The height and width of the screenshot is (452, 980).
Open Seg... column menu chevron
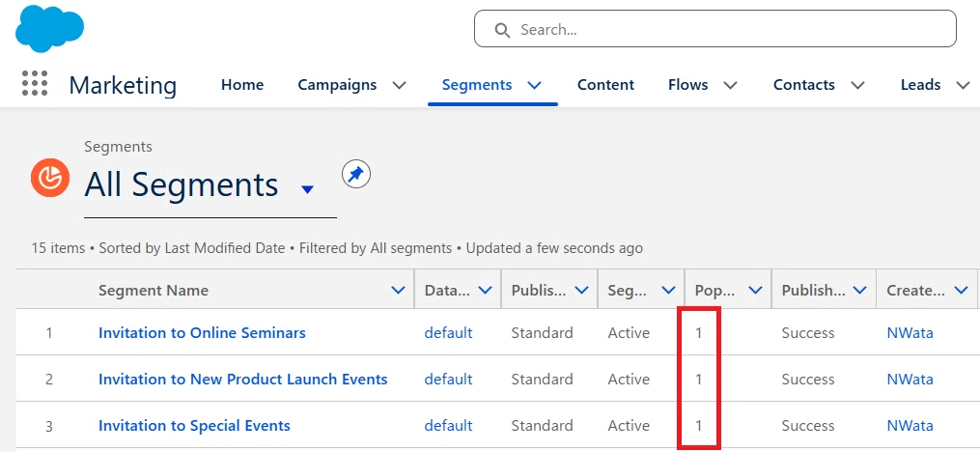pos(668,290)
